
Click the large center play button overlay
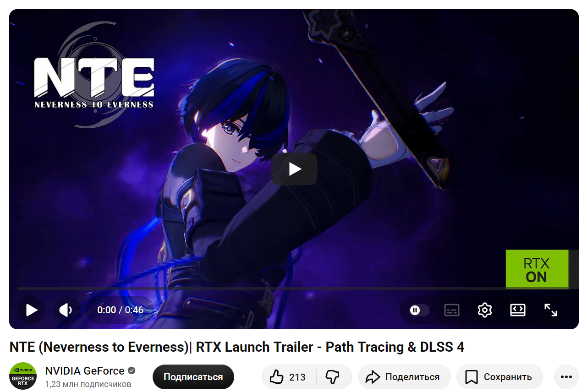point(294,169)
